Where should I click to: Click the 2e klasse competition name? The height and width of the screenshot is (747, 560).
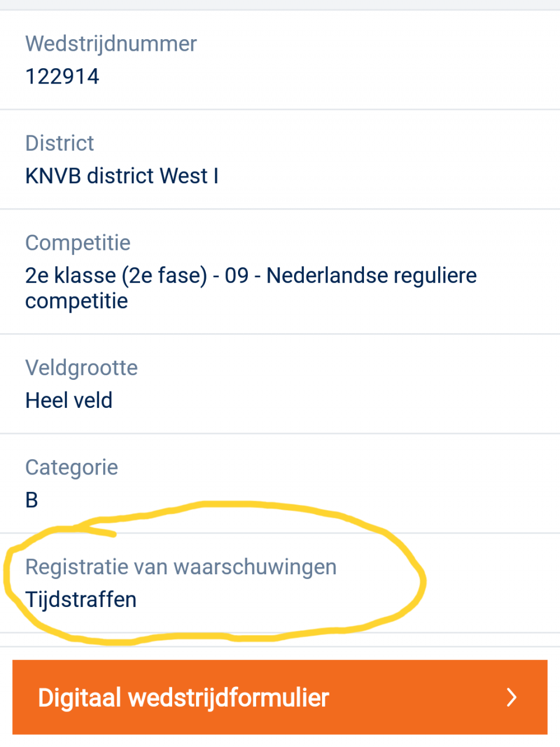(x=251, y=275)
